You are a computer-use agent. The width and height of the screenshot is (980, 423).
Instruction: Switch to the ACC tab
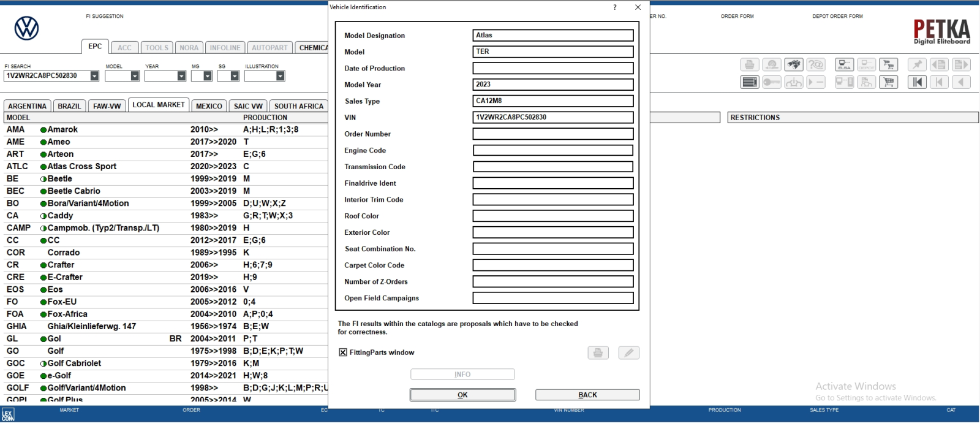[x=124, y=48]
